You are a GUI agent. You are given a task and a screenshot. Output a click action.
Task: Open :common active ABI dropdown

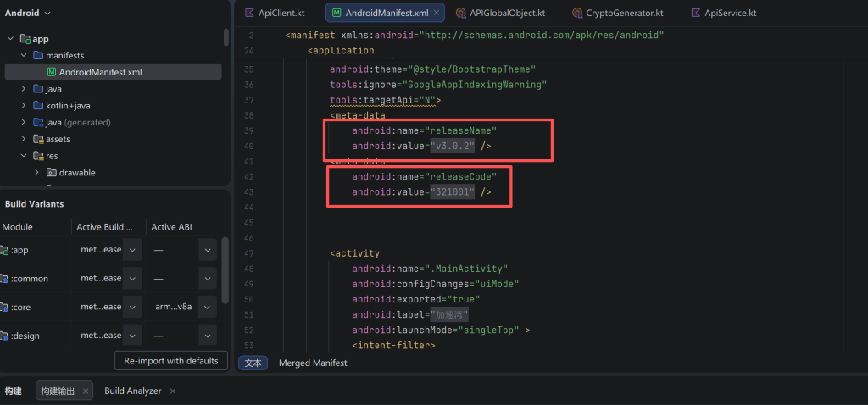(207, 278)
